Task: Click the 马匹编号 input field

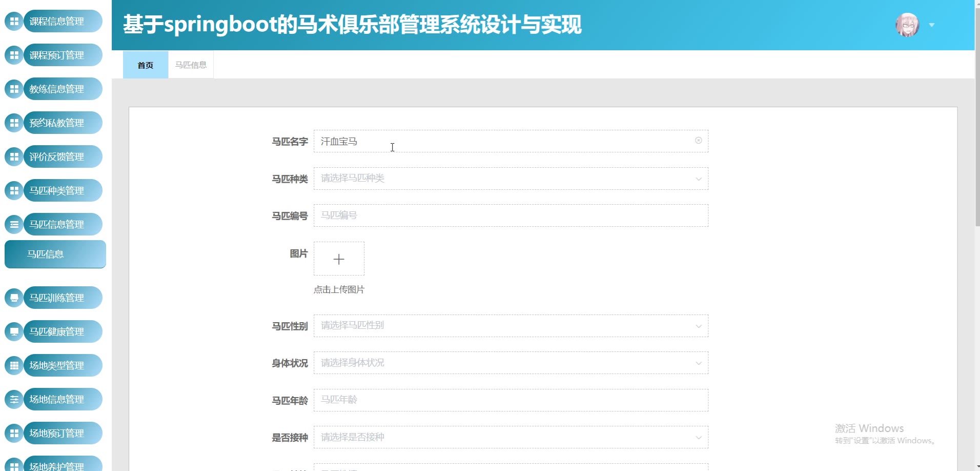Action: click(x=511, y=215)
